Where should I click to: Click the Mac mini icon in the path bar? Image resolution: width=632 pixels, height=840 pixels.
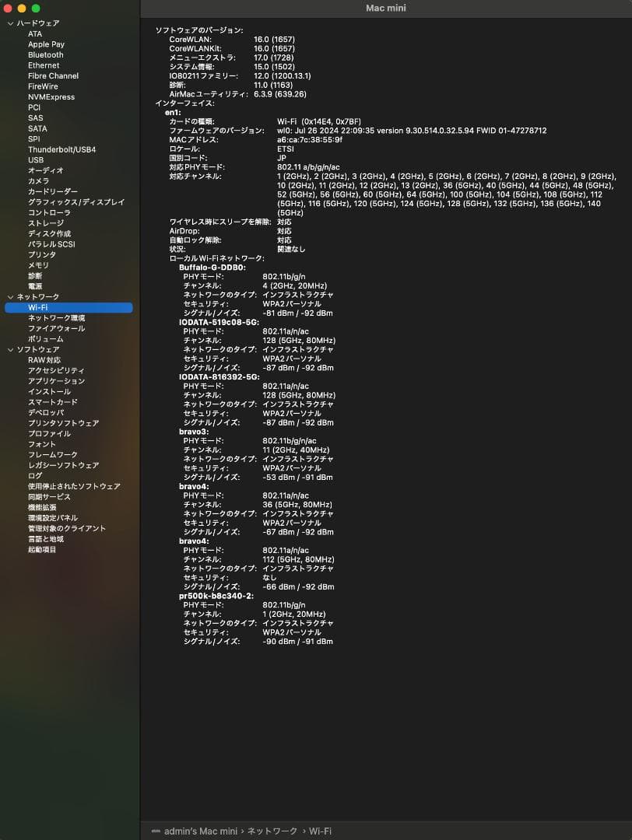click(x=156, y=831)
